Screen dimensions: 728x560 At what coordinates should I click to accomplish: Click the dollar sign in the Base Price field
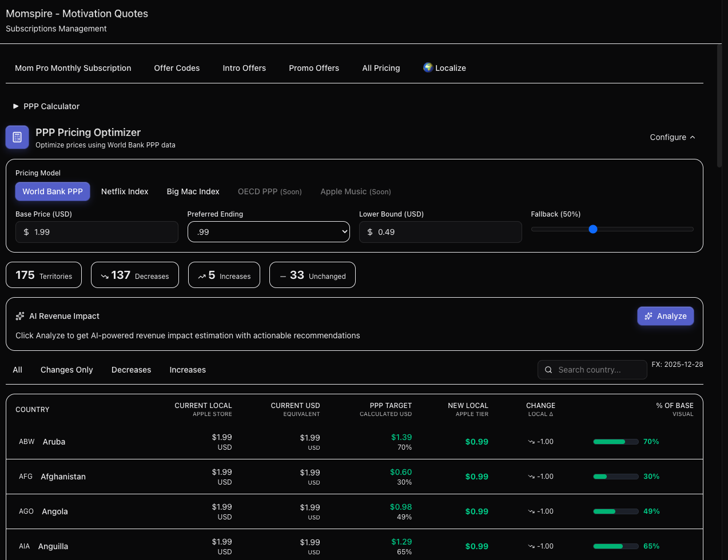coord(27,231)
